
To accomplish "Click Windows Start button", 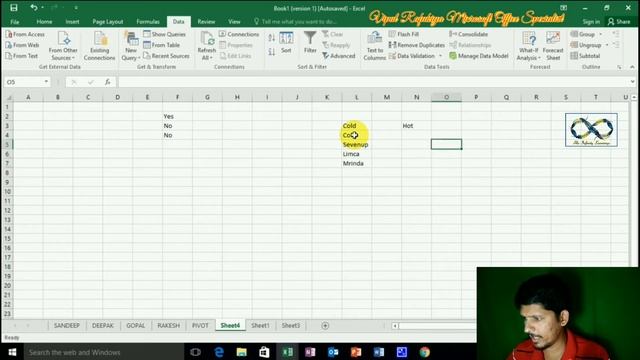I will (x=12, y=352).
